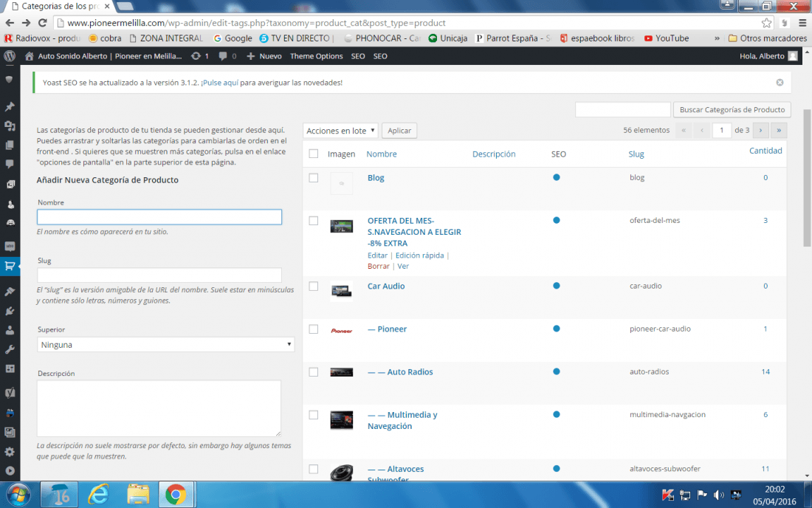Viewport: 812px width, 508px height.
Task: Check the OFERTA DEL MES category checkbox
Action: 313,221
